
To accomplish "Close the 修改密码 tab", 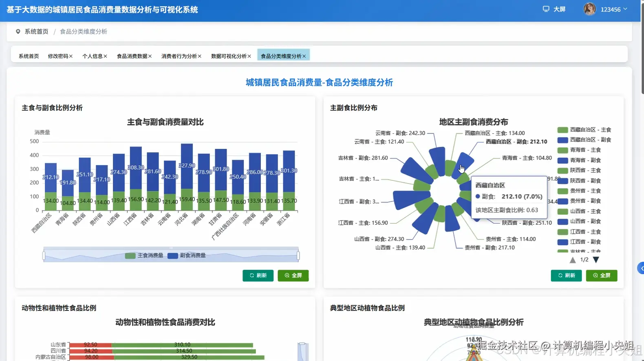I will 71,56.
